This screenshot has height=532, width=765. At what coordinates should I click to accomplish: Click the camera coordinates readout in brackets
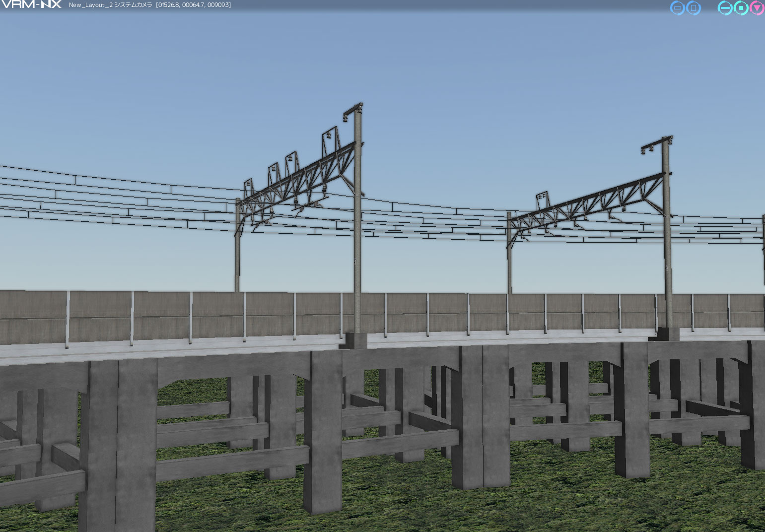click(193, 5)
